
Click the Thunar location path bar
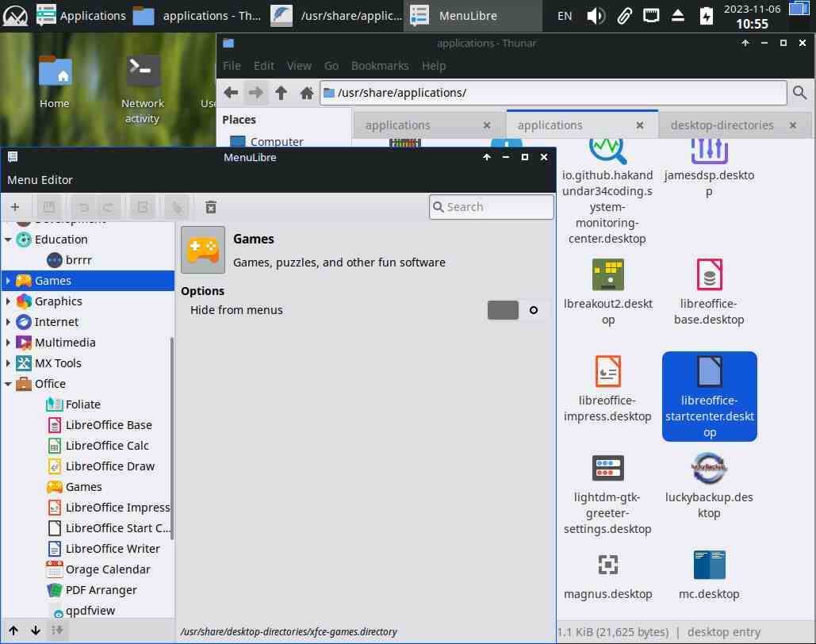554,93
